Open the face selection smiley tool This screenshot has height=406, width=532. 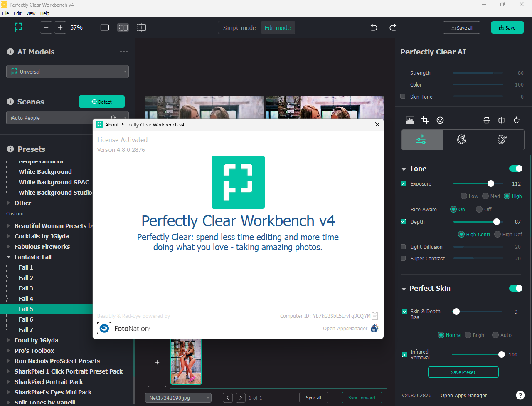[440, 120]
